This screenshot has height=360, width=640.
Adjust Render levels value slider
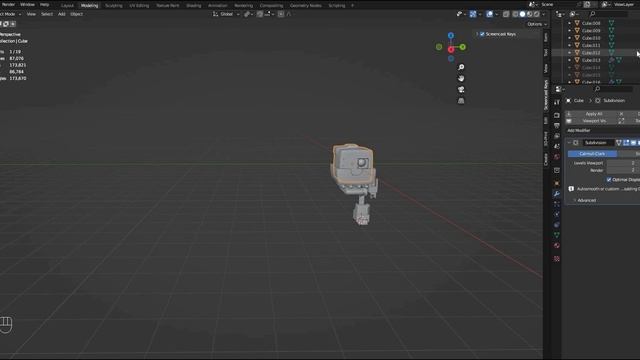[623, 170]
